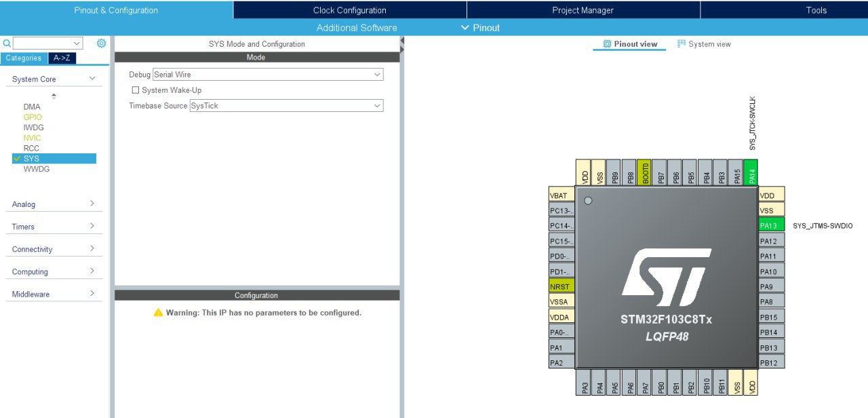Select the NRST pin on the chip

click(561, 286)
